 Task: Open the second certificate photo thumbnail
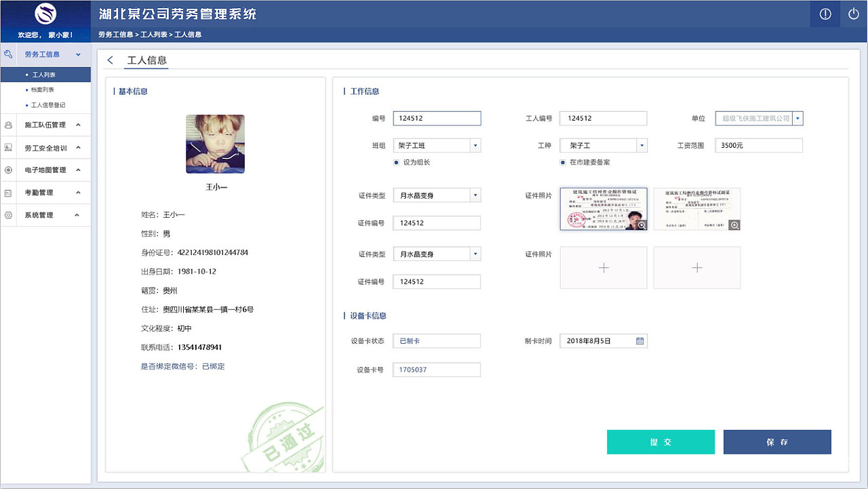tap(697, 209)
